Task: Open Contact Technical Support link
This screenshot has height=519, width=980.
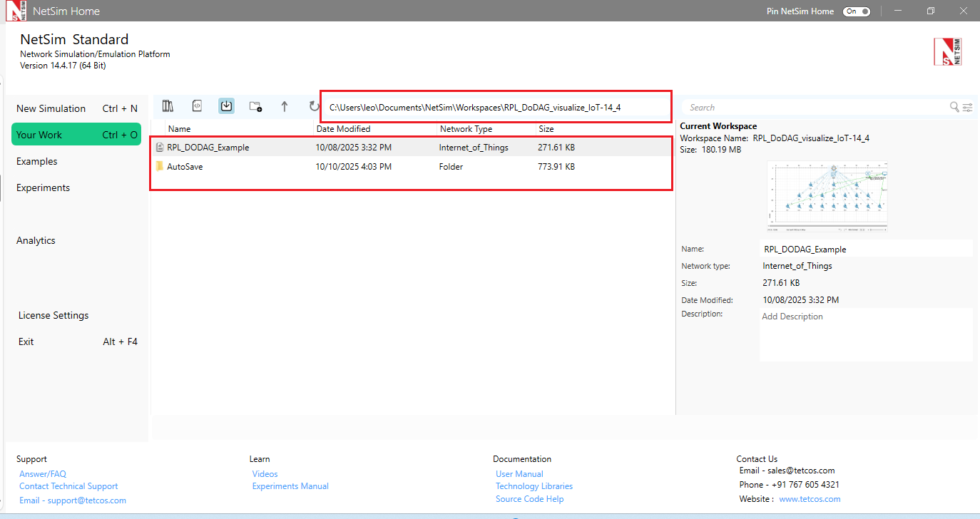Action: [68, 486]
